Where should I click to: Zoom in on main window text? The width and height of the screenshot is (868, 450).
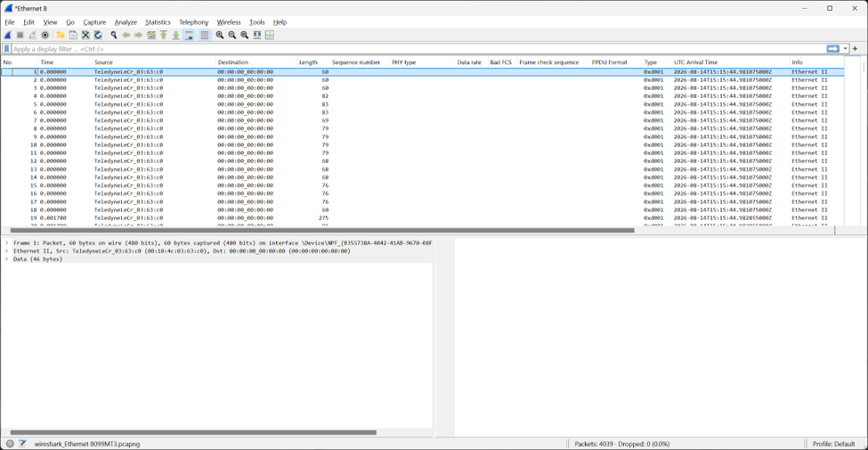(x=220, y=35)
